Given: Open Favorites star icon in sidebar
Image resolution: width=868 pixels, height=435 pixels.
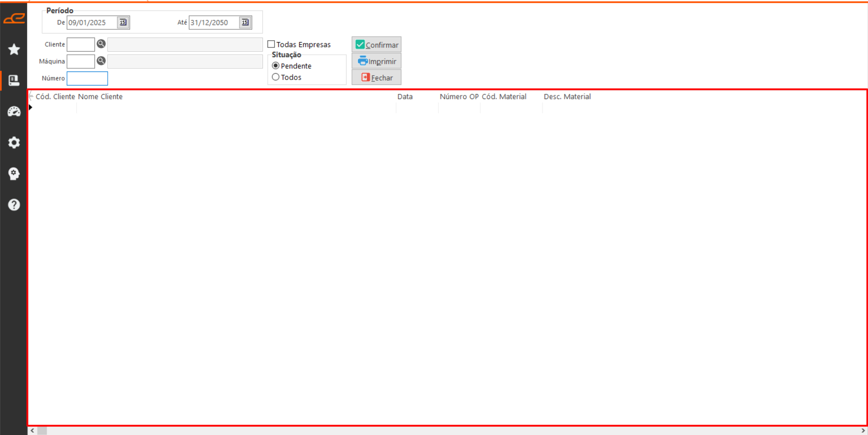Looking at the screenshot, I should coord(14,49).
